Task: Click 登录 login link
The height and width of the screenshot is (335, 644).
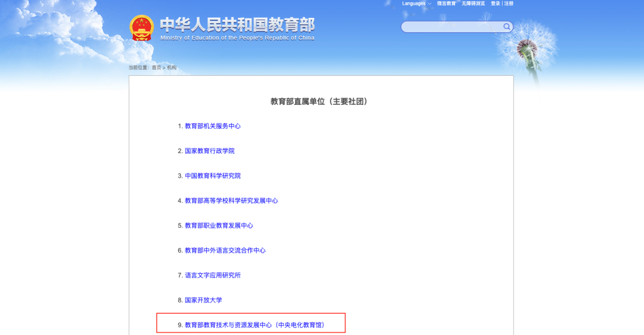Action: [x=496, y=4]
